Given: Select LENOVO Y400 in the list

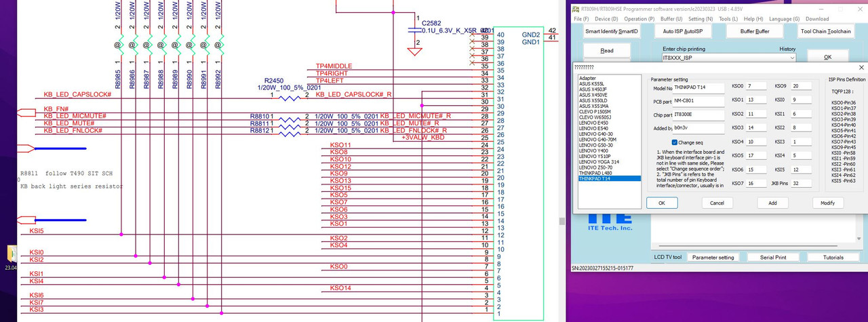Looking at the screenshot, I should coord(609,150).
